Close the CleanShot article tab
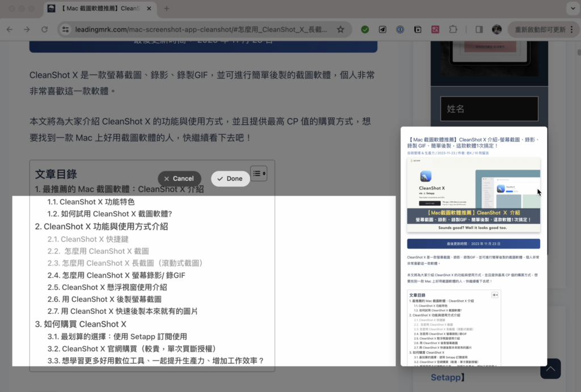This screenshot has height=392, width=581. click(149, 8)
